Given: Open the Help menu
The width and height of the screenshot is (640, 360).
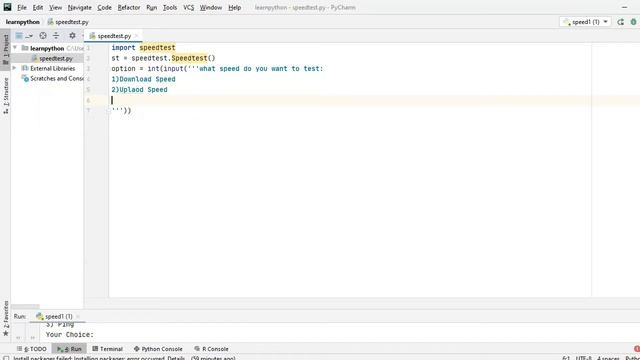Looking at the screenshot, I should click(234, 7).
